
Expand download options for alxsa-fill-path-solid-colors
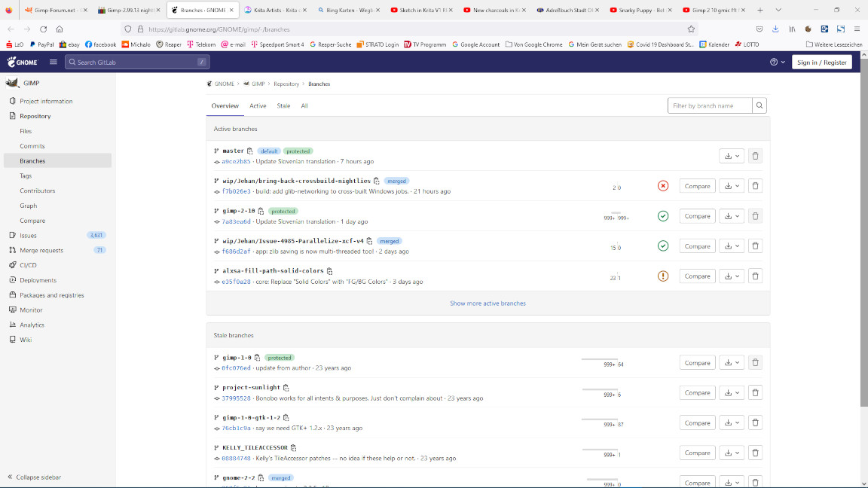coord(732,276)
